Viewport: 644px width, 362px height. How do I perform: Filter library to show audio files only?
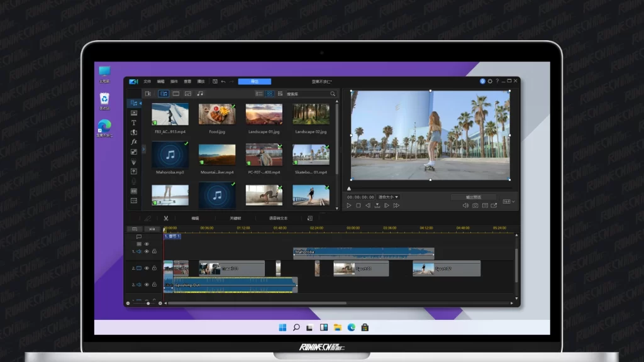[x=200, y=94]
